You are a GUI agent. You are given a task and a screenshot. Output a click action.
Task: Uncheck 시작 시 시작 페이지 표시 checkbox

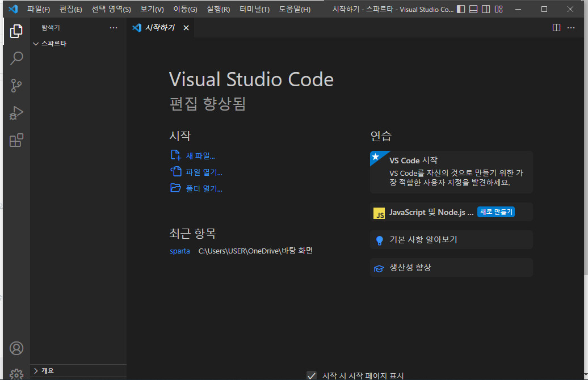point(311,375)
